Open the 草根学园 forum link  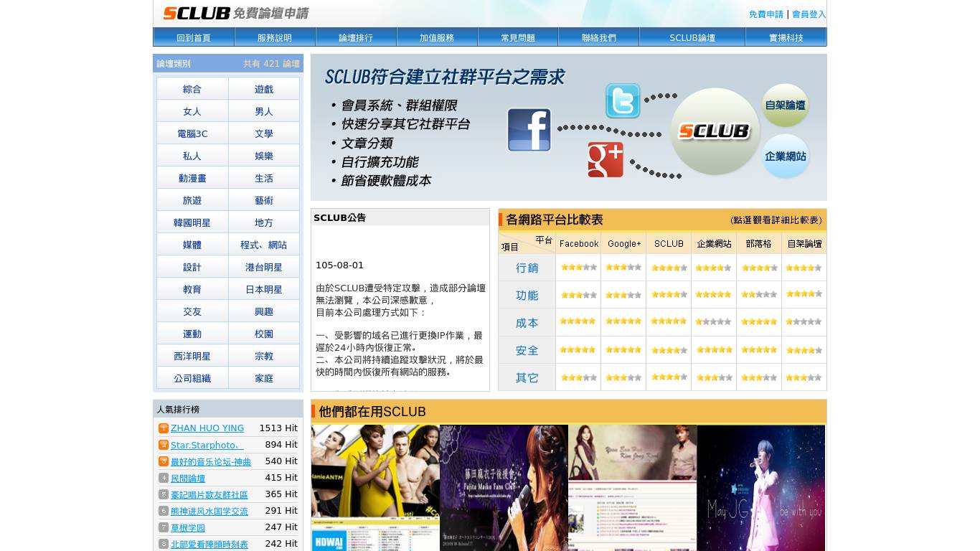(188, 527)
